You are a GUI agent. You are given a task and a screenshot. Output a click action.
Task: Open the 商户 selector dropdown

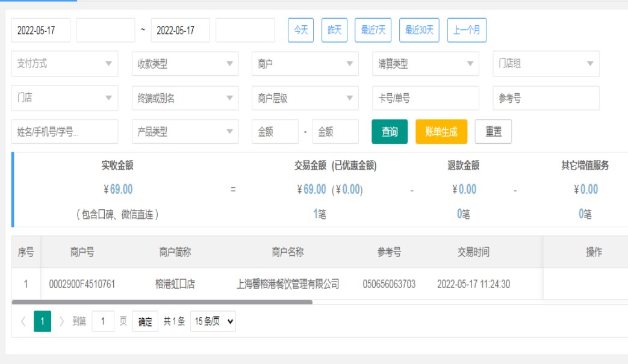click(305, 64)
